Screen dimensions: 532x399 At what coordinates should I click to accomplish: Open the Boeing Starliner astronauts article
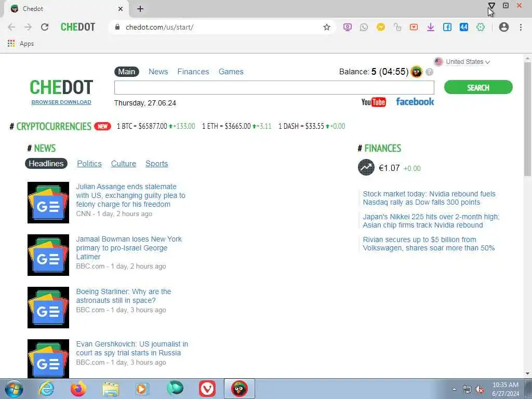coord(124,296)
